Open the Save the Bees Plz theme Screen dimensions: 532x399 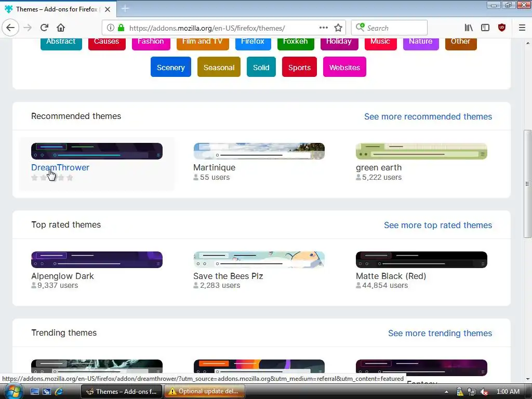click(x=228, y=276)
